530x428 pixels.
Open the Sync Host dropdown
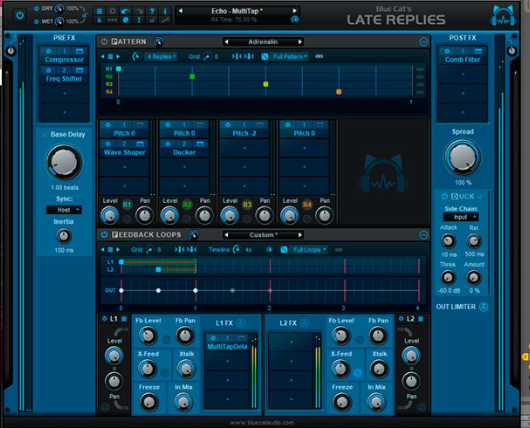tap(64, 210)
